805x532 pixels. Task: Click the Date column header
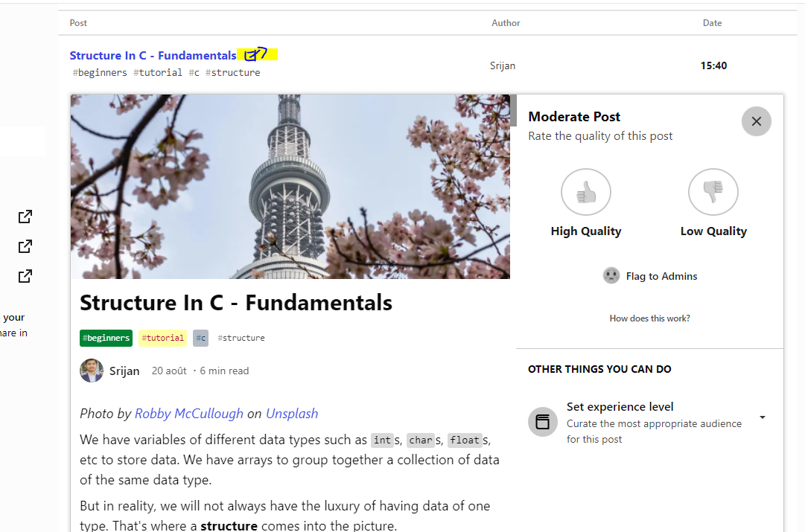click(712, 23)
